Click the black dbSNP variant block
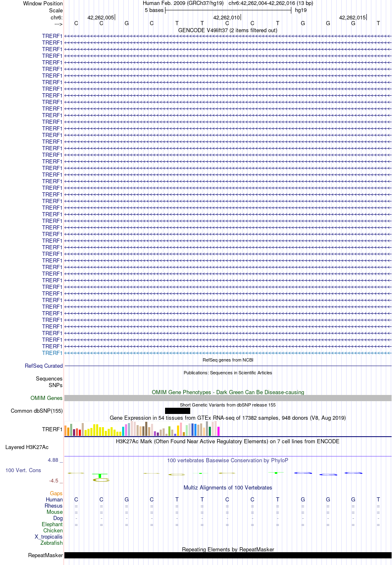Viewport: 392px width, 565px height. (x=177, y=411)
